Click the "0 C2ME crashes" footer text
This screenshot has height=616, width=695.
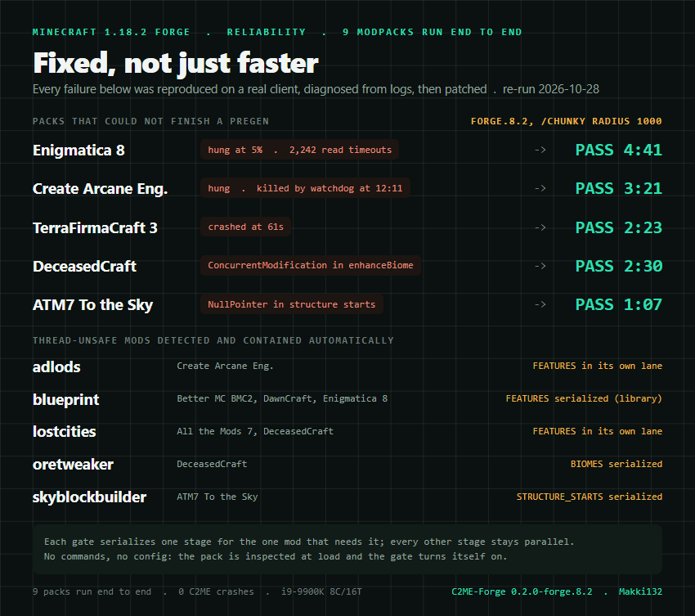tap(216, 591)
